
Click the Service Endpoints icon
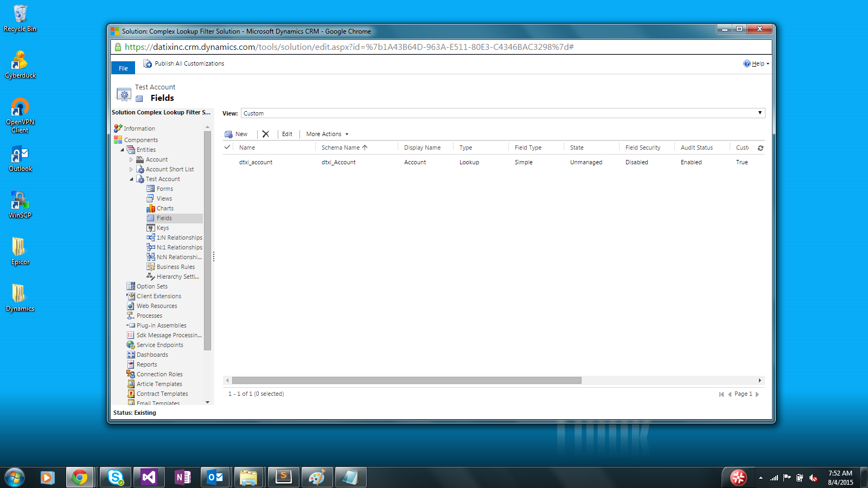click(131, 345)
